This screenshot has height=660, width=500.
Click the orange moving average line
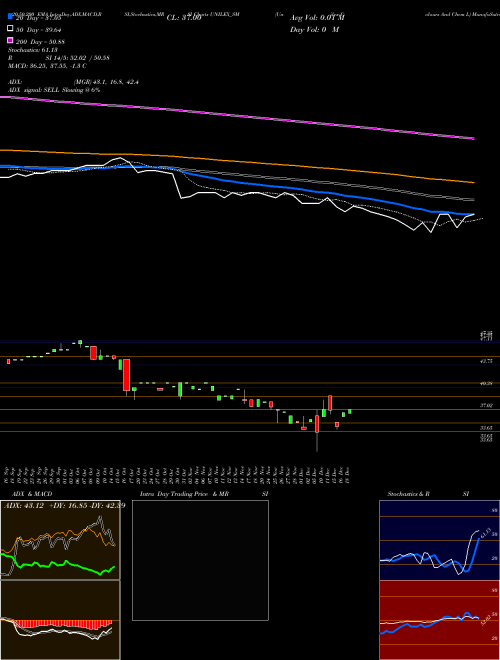pos(237,163)
